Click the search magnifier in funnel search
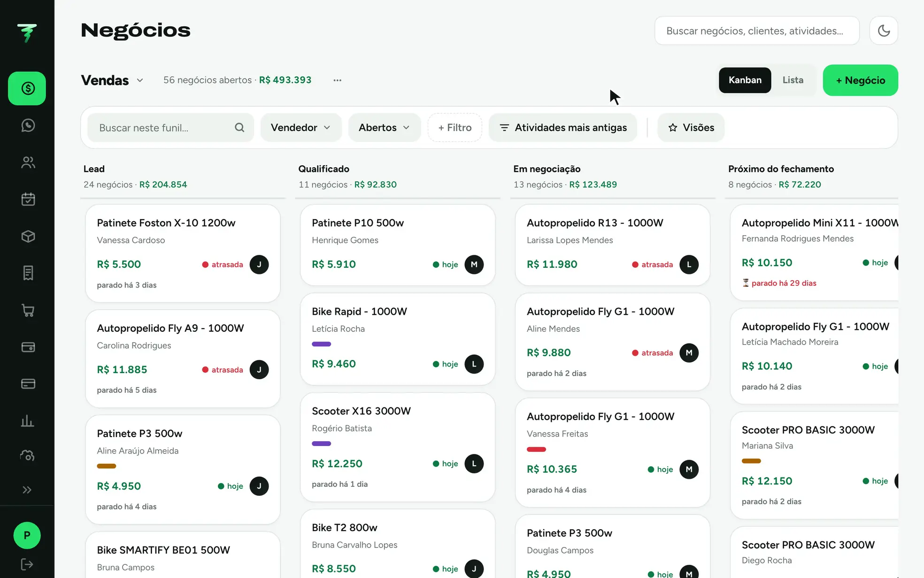This screenshot has width=924, height=578. pyautogui.click(x=239, y=127)
